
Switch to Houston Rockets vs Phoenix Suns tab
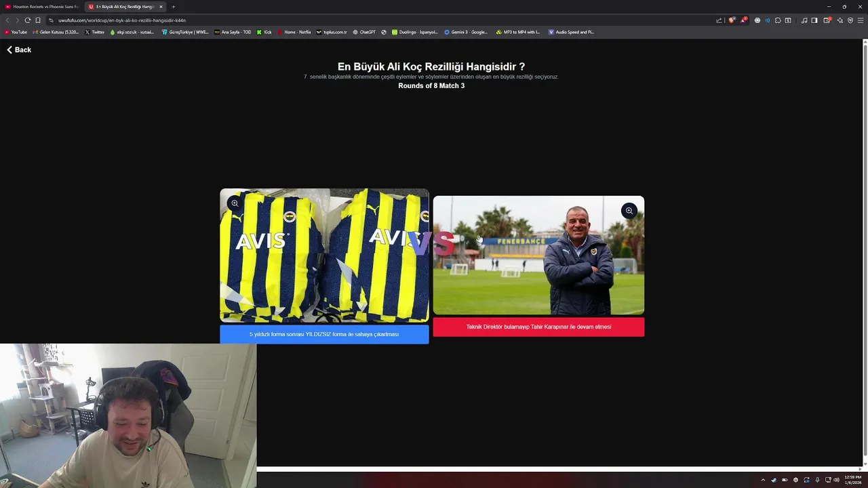(x=42, y=7)
